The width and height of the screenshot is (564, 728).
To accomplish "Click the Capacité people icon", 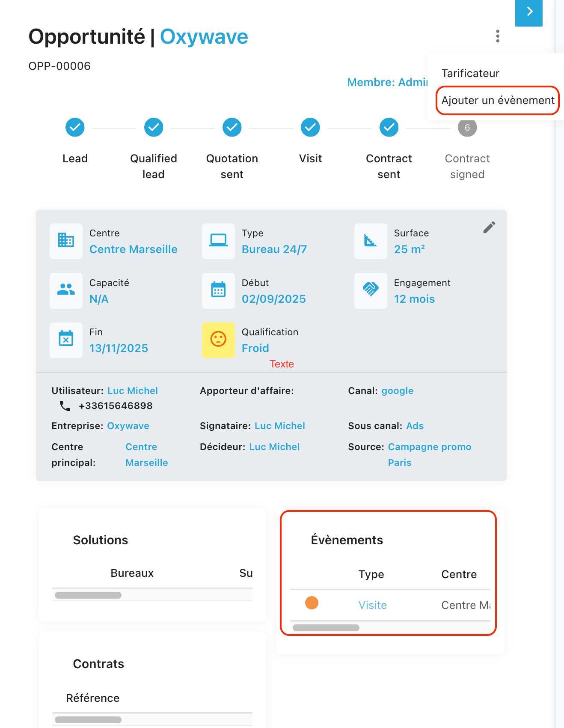I will [66, 290].
